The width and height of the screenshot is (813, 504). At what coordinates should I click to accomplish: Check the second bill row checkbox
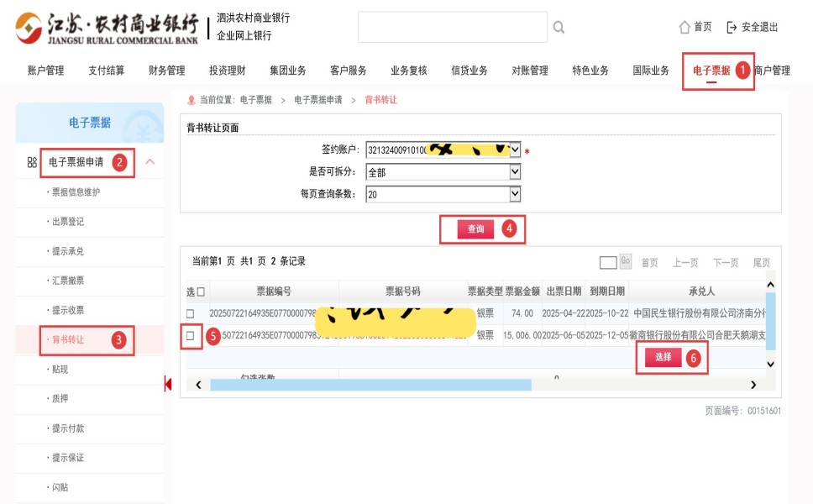(190, 336)
